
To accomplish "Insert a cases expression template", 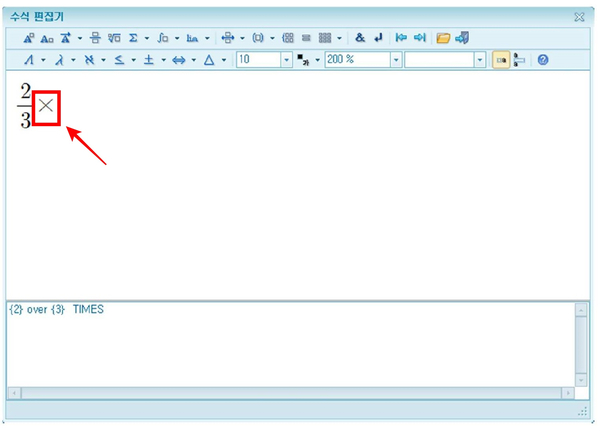I will point(288,38).
